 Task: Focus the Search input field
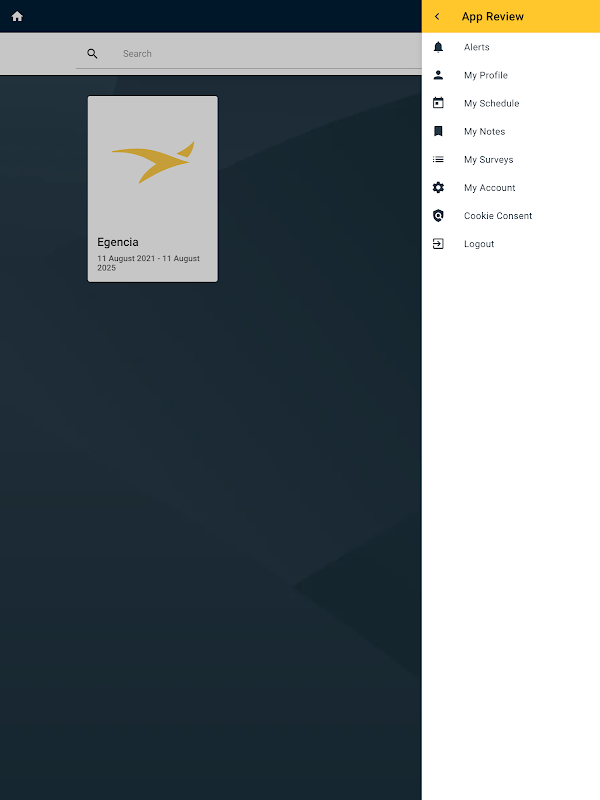point(249,54)
